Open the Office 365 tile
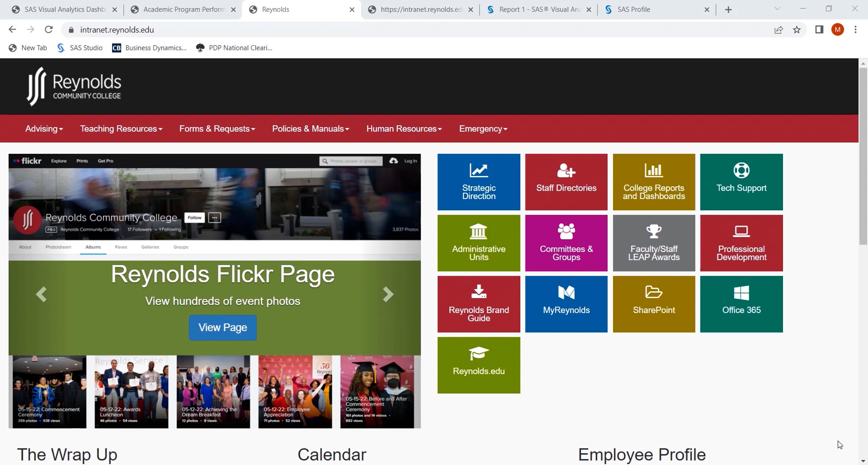 741,304
